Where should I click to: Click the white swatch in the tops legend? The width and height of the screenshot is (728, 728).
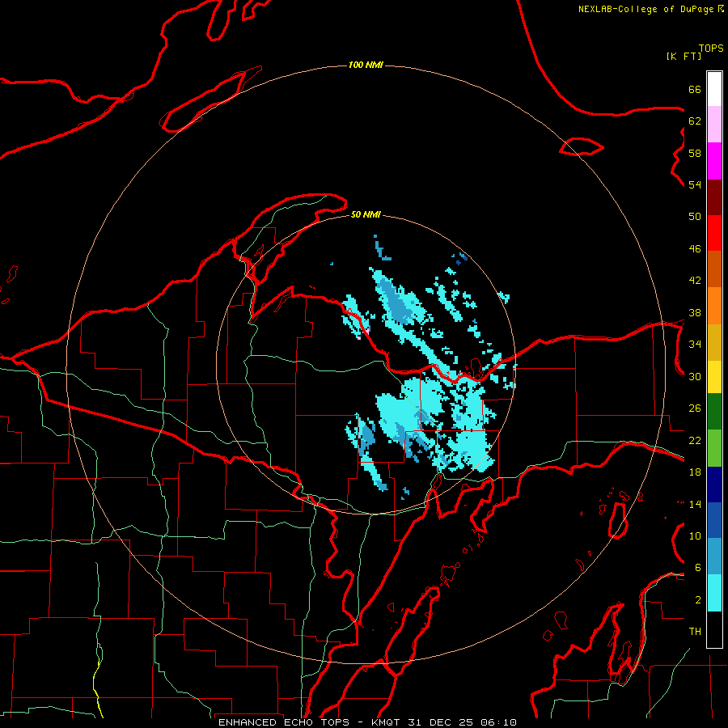[x=714, y=89]
